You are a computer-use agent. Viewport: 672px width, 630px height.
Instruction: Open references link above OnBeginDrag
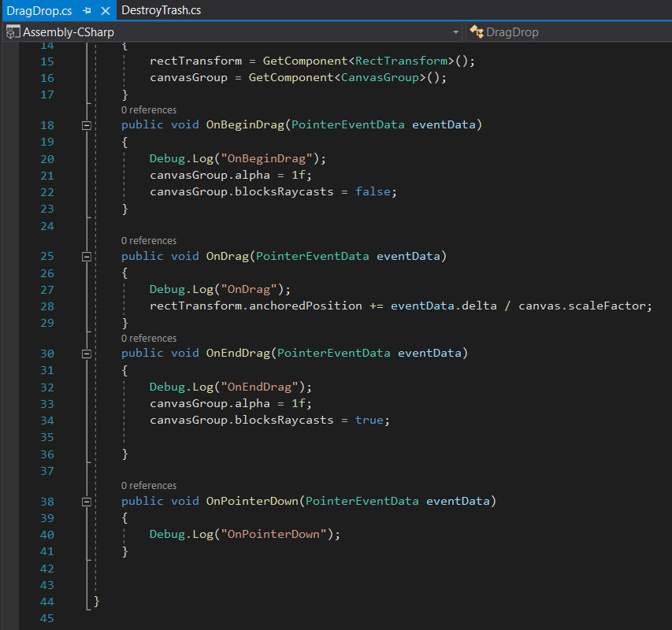coord(149,110)
